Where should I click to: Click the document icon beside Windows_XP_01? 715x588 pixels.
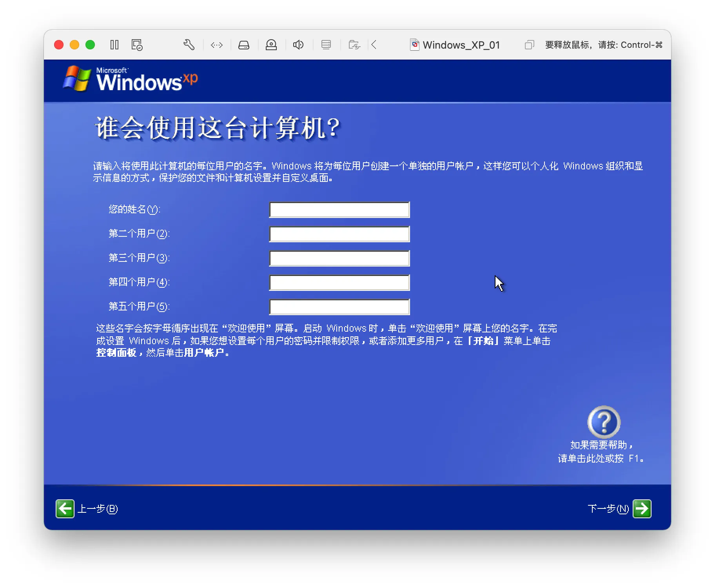click(414, 45)
